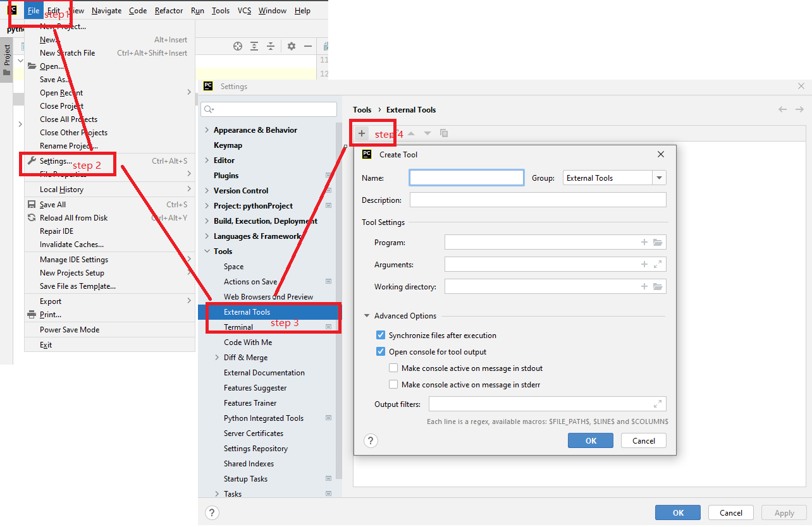Image resolution: width=812 pixels, height=527 pixels.
Task: Open help with the question mark in Create Tool
Action: (371, 441)
